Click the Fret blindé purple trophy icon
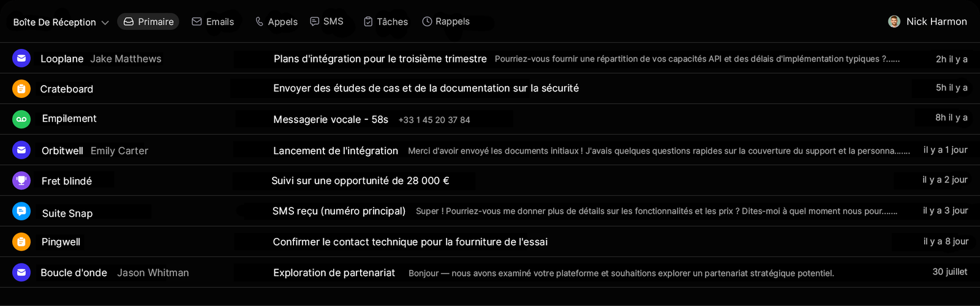 (21, 181)
